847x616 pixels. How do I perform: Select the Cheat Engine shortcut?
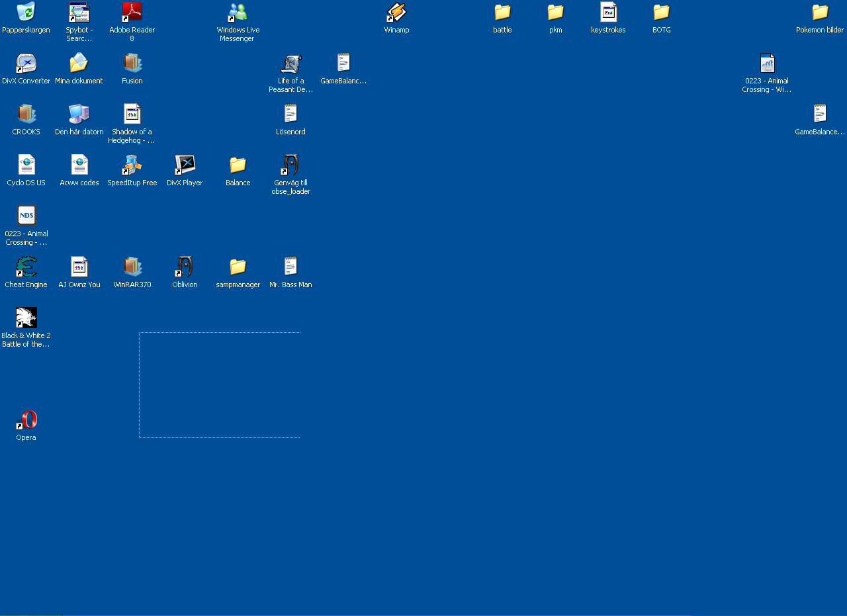pos(26,267)
